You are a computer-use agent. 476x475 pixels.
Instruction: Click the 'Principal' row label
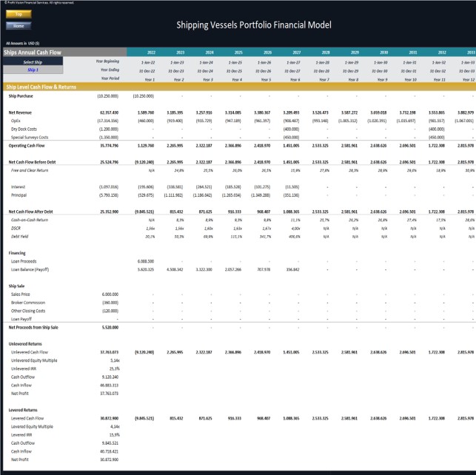tap(19, 195)
